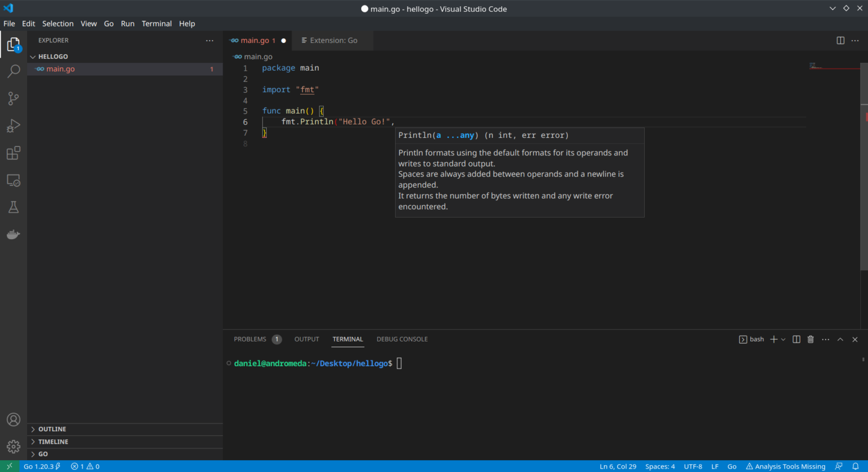Switch to the DEBUG CONSOLE tab

point(402,339)
